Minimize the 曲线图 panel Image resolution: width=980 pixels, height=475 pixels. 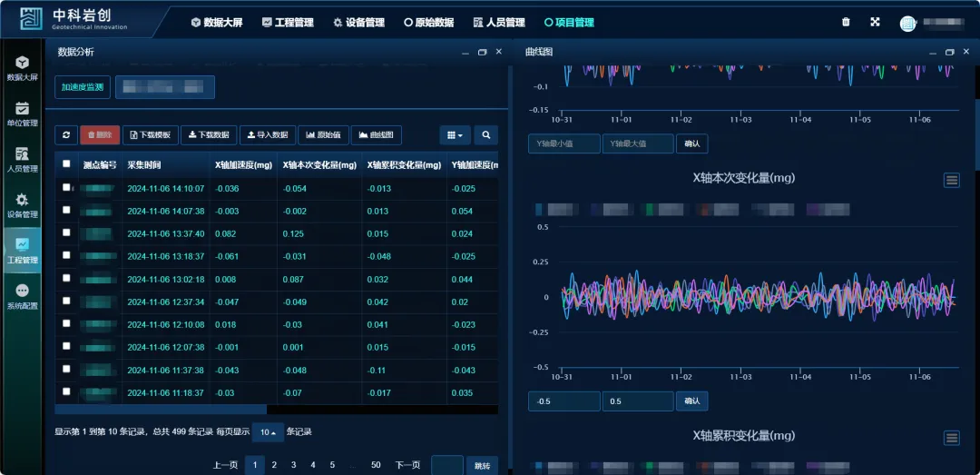[x=933, y=54]
